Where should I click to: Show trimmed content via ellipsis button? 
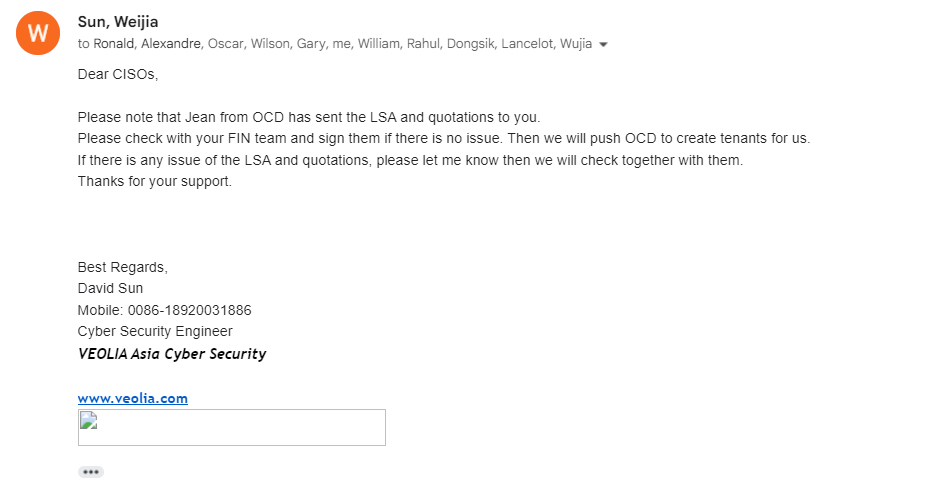click(x=91, y=472)
